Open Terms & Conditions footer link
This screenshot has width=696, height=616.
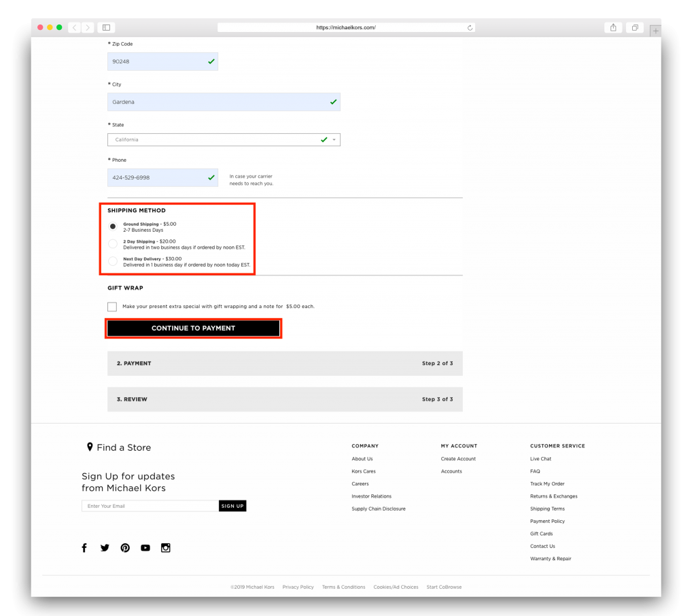[343, 587]
